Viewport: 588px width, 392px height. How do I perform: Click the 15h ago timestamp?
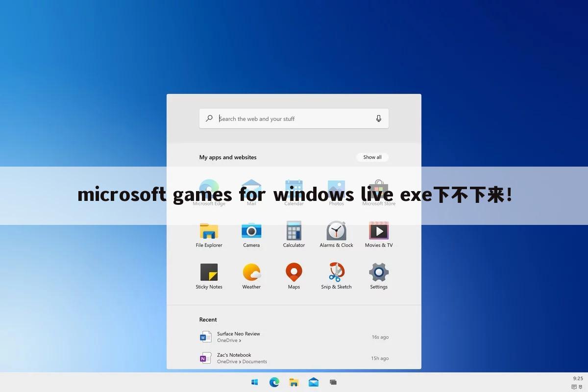click(380, 358)
